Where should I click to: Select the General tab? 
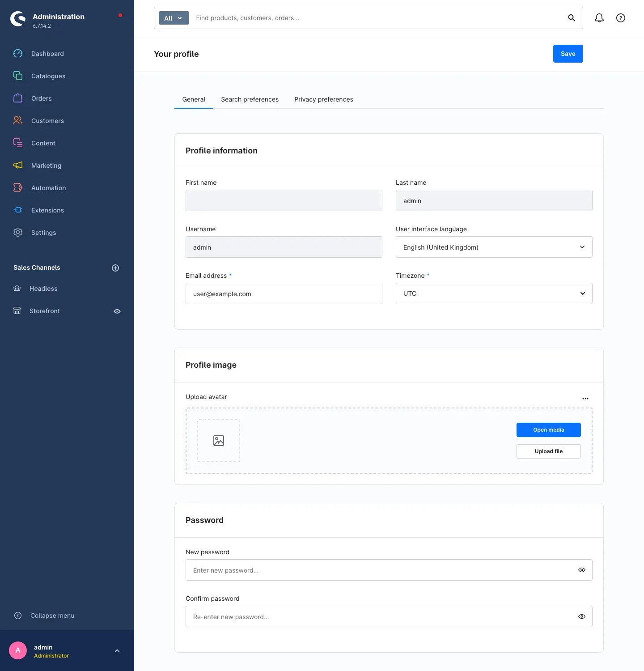click(x=194, y=99)
